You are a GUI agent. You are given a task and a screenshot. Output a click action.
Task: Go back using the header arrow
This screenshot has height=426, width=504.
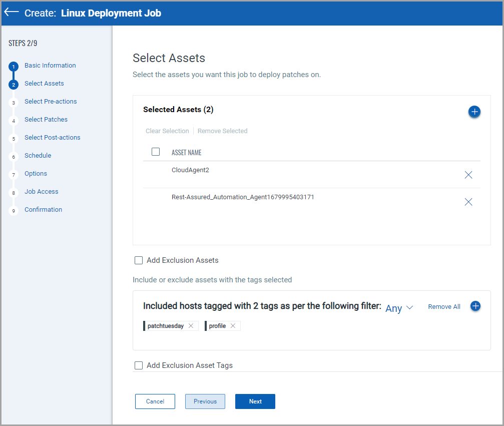tap(12, 12)
